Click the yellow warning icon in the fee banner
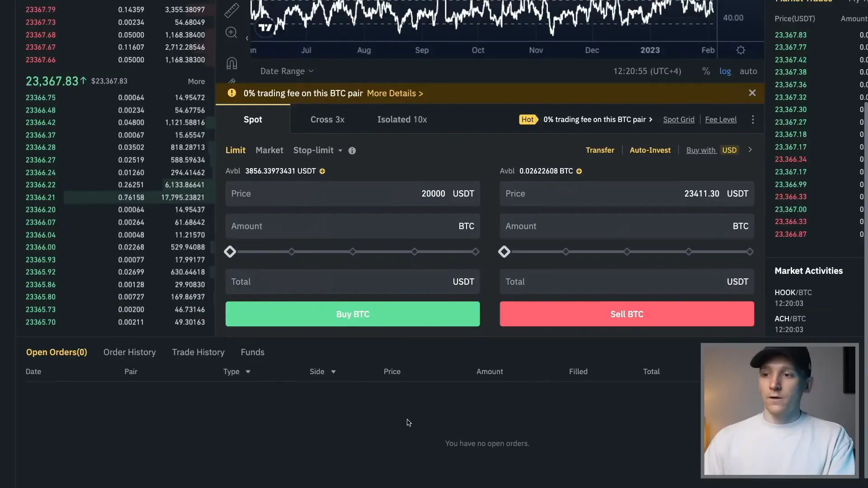The width and height of the screenshot is (868, 488). click(x=231, y=93)
